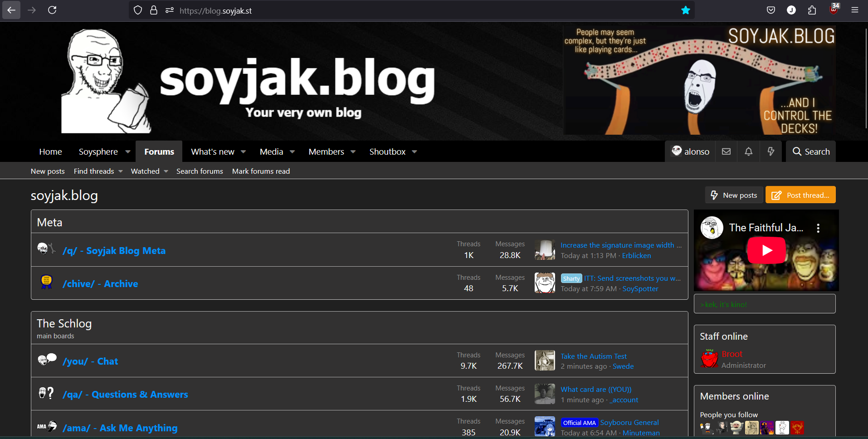Open Soysphere nav item
Image resolution: width=868 pixels, height=439 pixels.
98,151
